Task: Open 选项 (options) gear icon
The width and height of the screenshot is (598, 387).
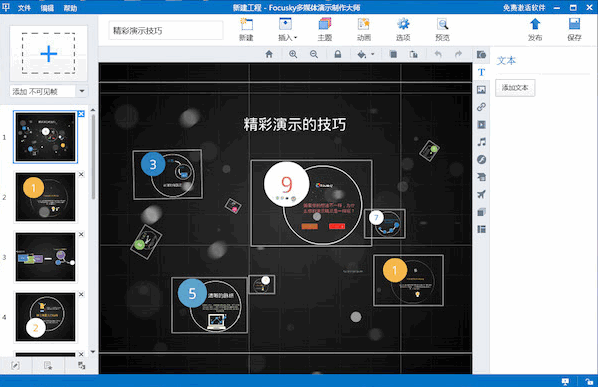Action: pyautogui.click(x=403, y=29)
